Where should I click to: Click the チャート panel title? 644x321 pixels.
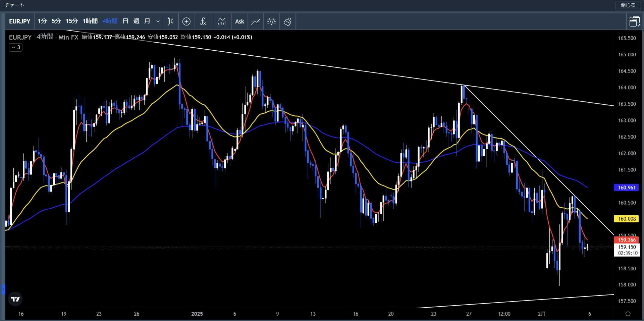tap(14, 5)
